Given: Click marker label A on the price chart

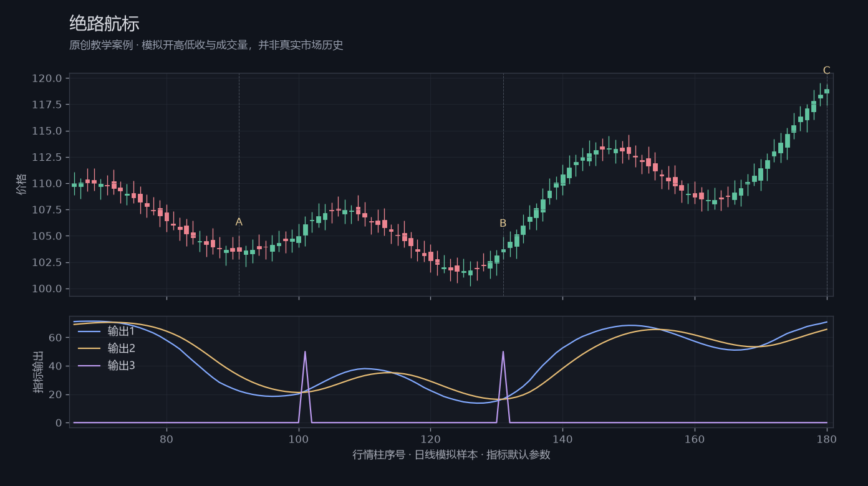Looking at the screenshot, I should point(239,222).
